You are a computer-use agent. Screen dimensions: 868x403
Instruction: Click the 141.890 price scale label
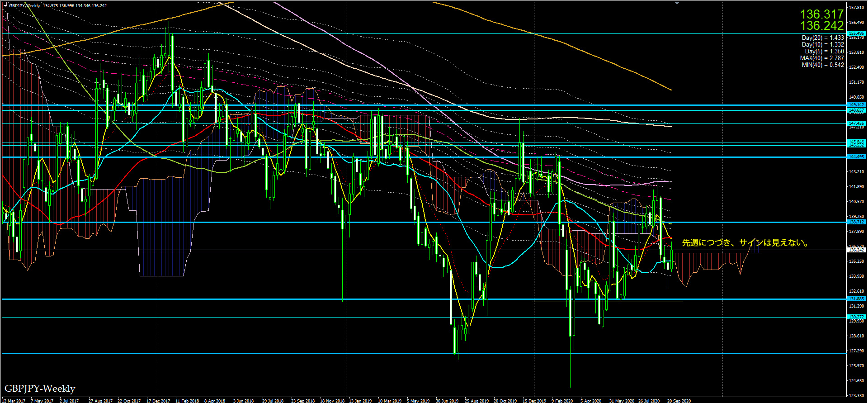[857, 187]
